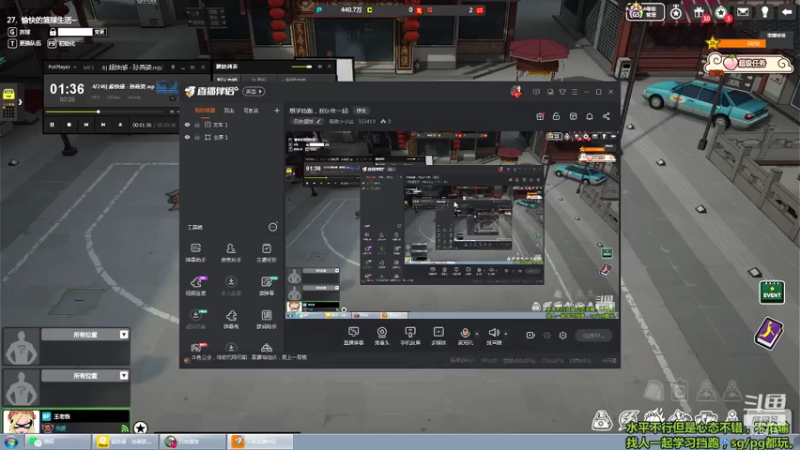Viewport: 800px width, 450px height.
Task: Open user avatar in streaming companion
Action: (516, 92)
